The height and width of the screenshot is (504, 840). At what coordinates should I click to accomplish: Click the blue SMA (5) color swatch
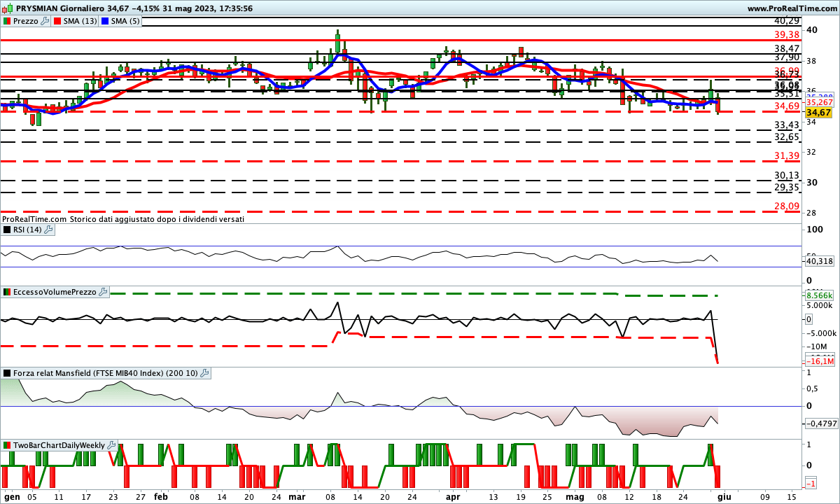(x=106, y=21)
